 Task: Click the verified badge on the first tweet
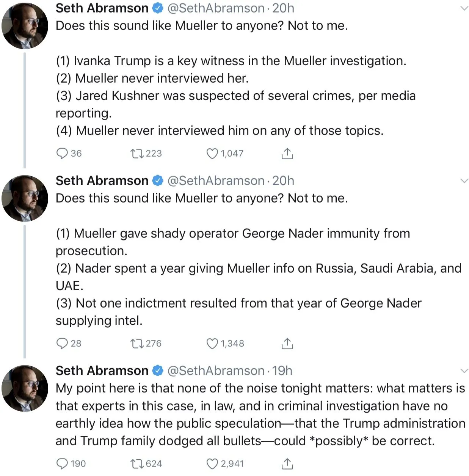tap(158, 8)
